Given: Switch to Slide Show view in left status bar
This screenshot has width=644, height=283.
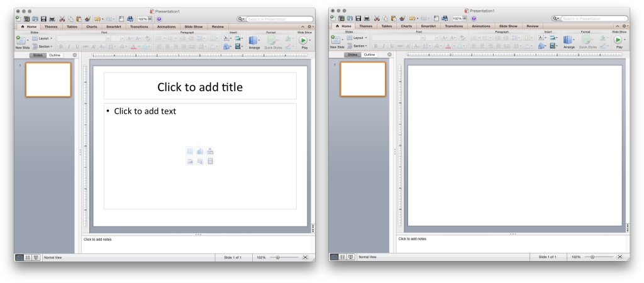Looking at the screenshot, I should click(x=36, y=258).
